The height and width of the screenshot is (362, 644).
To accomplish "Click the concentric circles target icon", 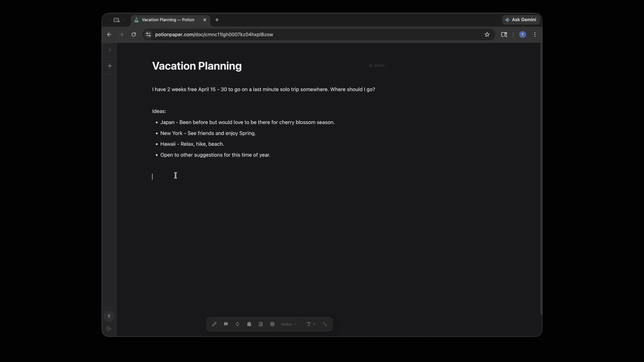I will click(272, 324).
